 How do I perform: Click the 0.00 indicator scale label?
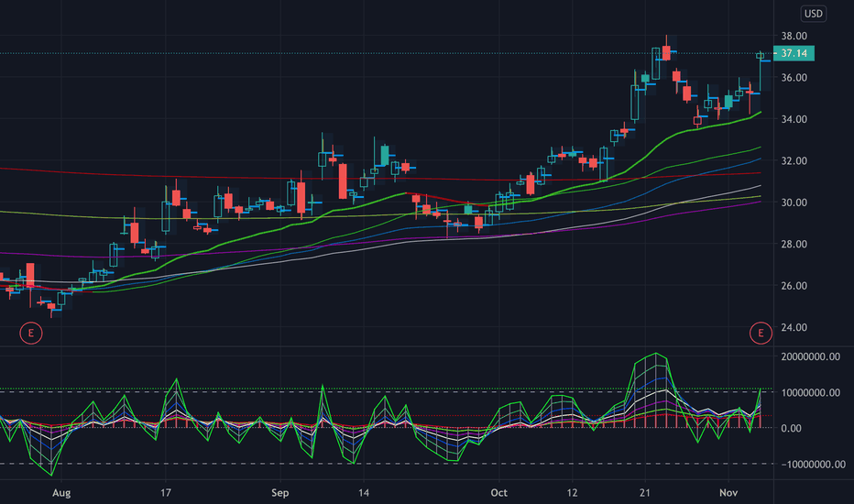(791, 428)
